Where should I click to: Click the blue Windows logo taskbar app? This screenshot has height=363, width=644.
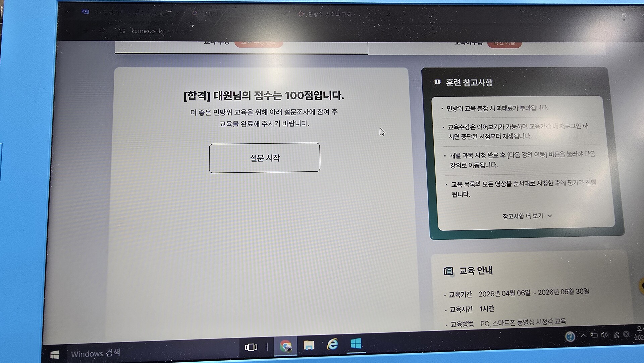[356, 344]
